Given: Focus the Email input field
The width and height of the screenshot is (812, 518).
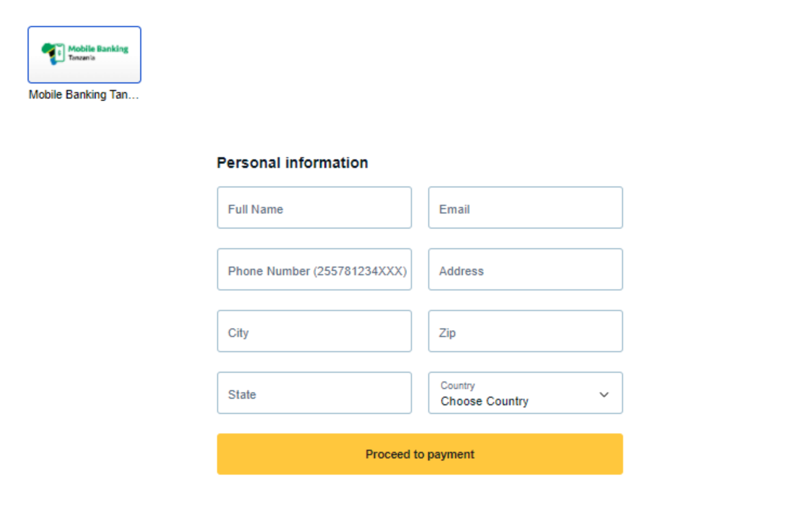Looking at the screenshot, I should [x=526, y=208].
